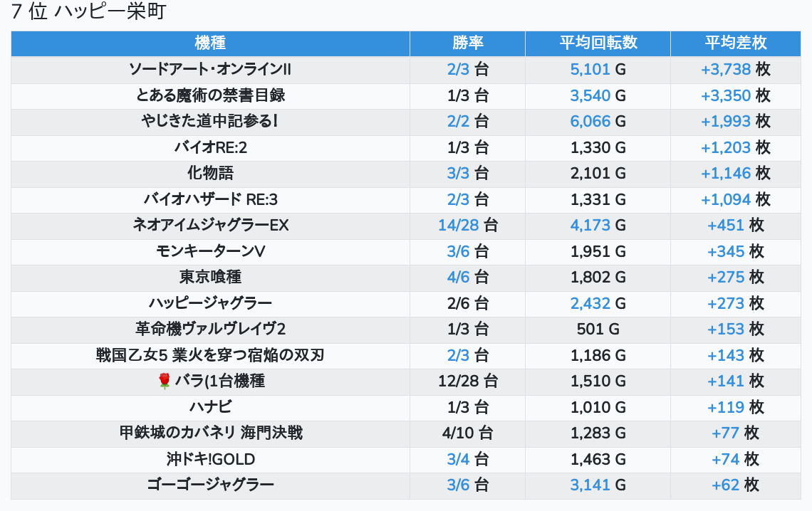Screen dimensions: 812x511
Task: Click win rate 4/6 台
Action: [468, 278]
